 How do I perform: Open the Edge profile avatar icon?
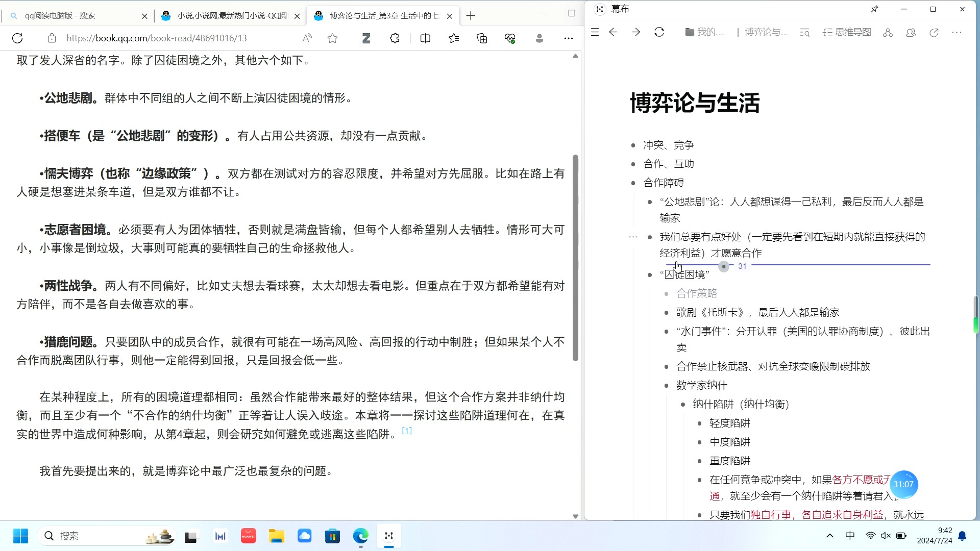(540, 38)
